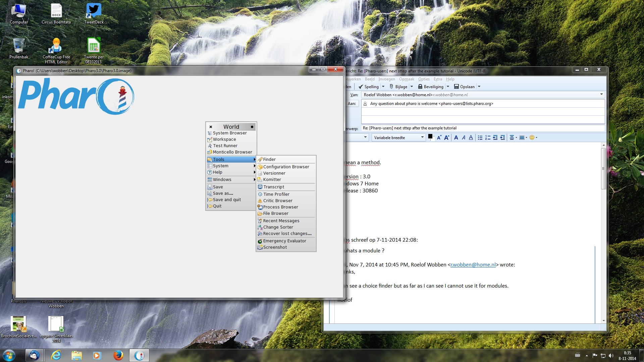Image resolution: width=644 pixels, height=362 pixels.
Task: Click Opslaan save button
Action: (x=464, y=87)
